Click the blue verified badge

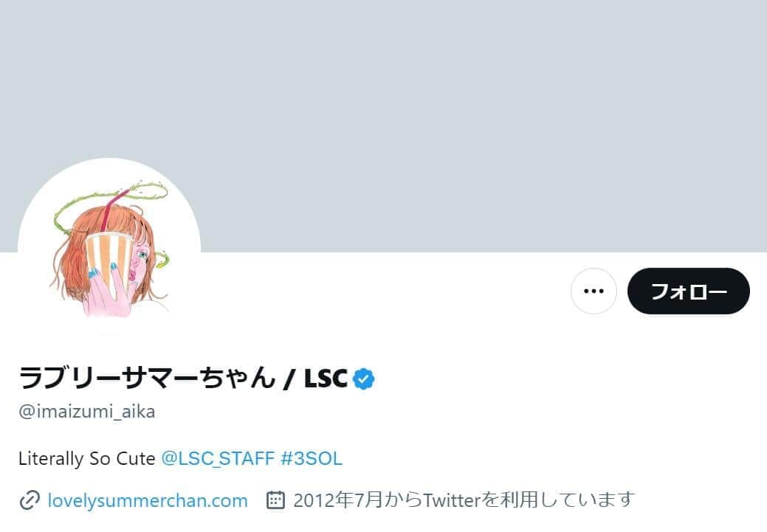363,379
